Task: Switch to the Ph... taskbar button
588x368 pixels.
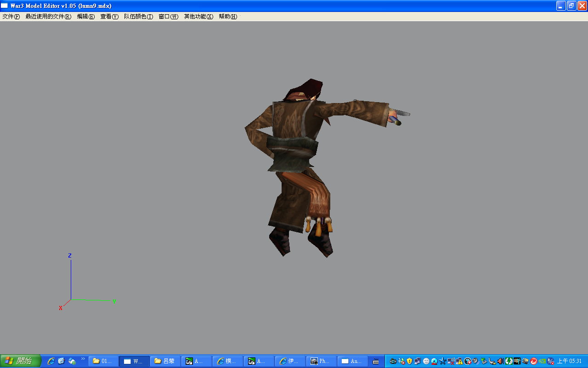Action: [322, 361]
